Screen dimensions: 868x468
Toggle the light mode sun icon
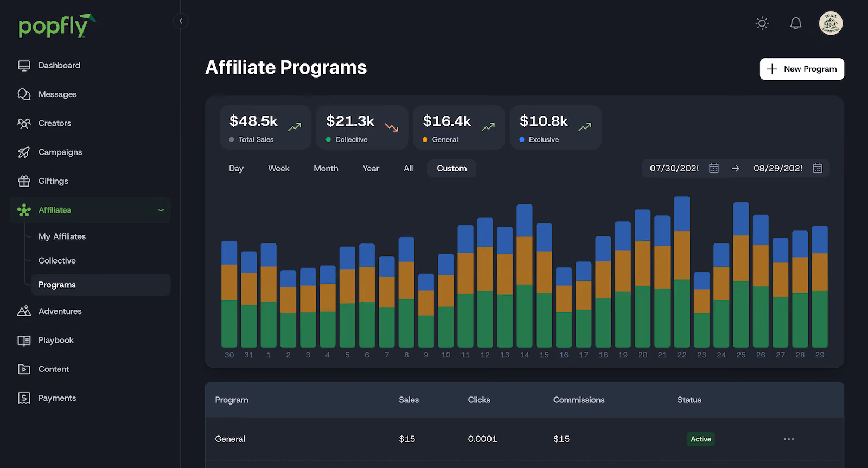tap(762, 23)
